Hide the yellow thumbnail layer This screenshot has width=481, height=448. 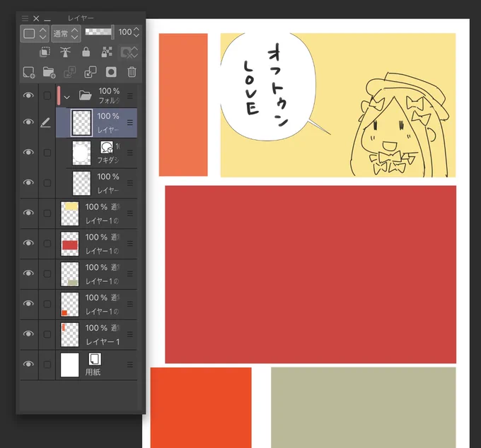[x=28, y=213]
